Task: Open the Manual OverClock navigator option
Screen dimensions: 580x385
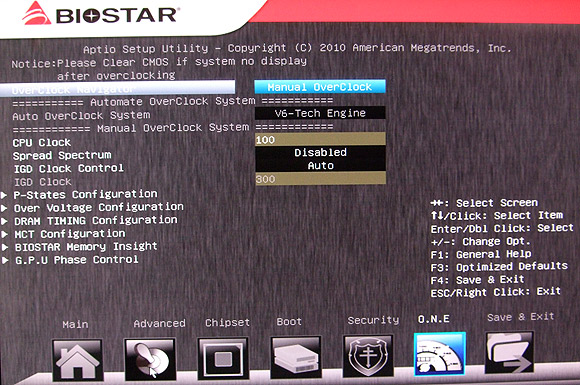Action: click(x=320, y=87)
